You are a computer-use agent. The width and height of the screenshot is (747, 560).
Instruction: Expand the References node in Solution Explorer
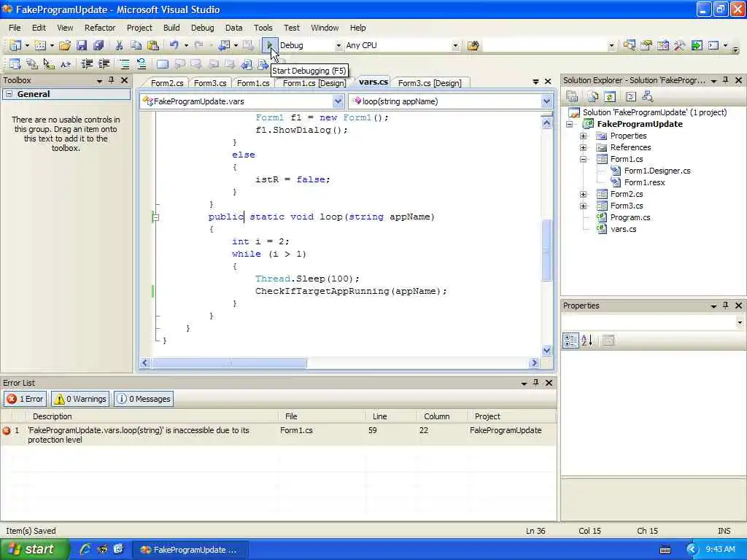[583, 147]
